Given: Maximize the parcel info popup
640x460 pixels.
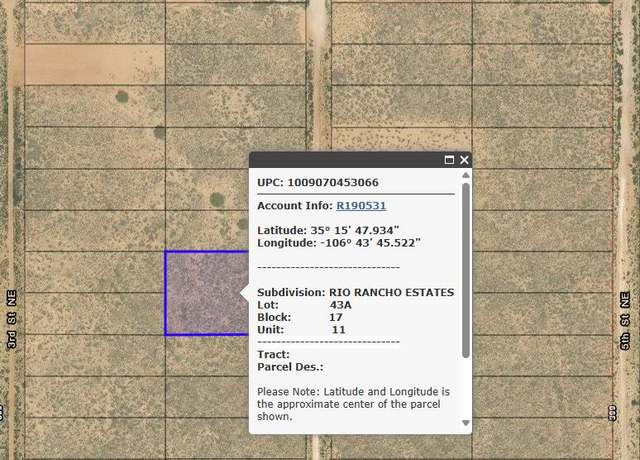Looking at the screenshot, I should point(449,160).
